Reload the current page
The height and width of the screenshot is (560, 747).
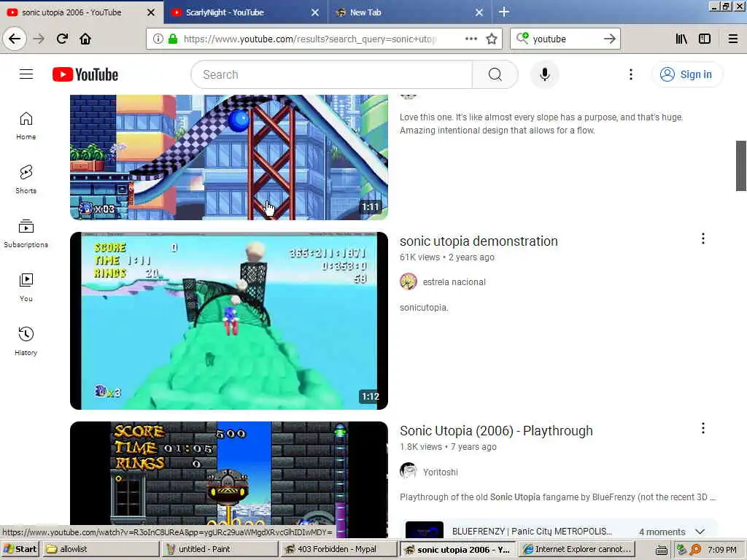pyautogui.click(x=62, y=39)
